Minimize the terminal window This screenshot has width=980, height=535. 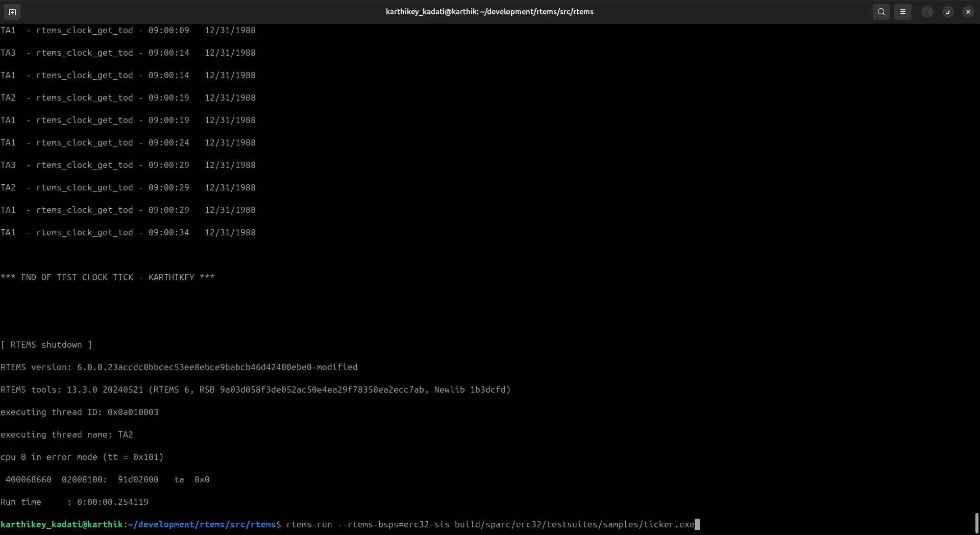click(x=927, y=12)
